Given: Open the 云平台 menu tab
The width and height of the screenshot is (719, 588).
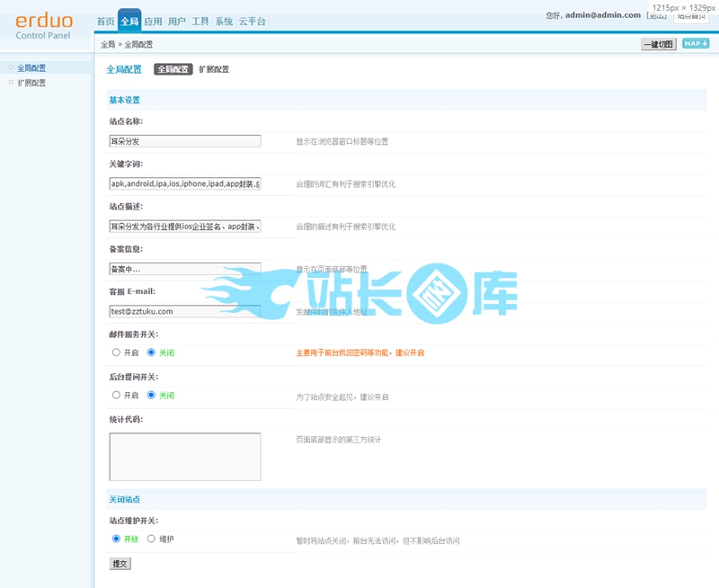Looking at the screenshot, I should [252, 22].
